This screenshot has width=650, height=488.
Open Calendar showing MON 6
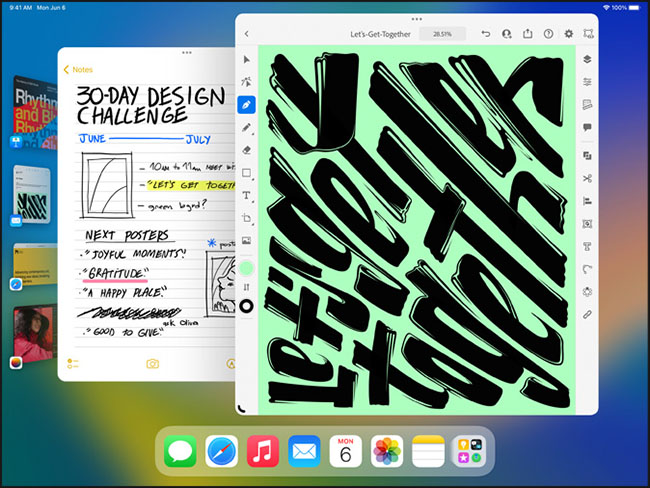click(x=345, y=451)
